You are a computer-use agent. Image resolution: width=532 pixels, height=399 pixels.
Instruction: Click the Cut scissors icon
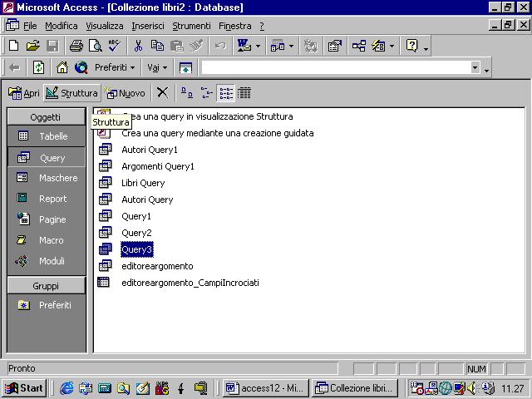click(x=138, y=46)
